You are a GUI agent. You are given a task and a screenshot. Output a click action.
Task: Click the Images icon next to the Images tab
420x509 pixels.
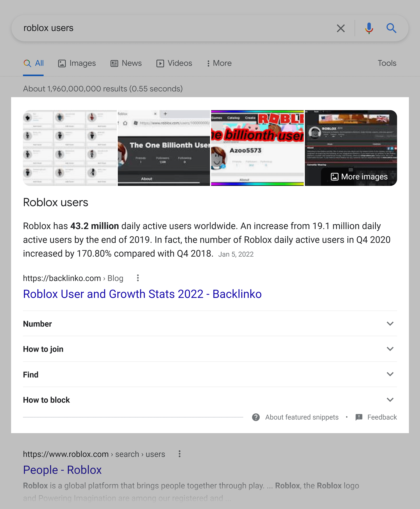62,63
